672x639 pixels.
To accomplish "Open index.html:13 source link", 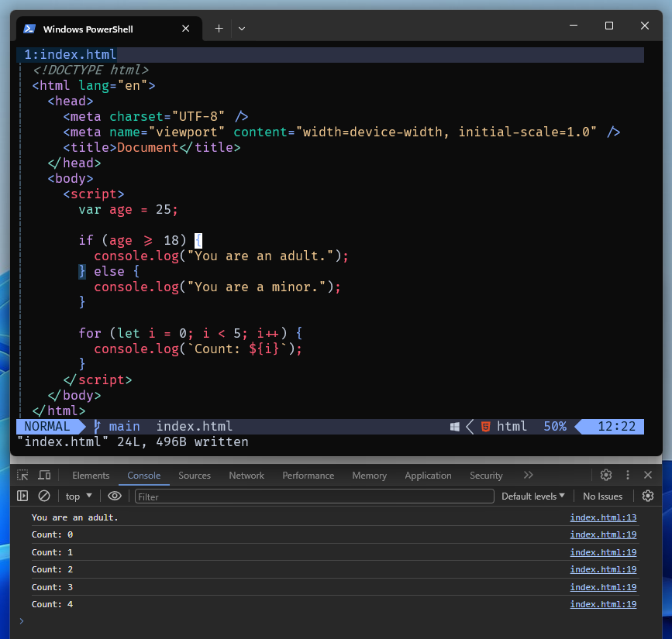I will click(603, 518).
